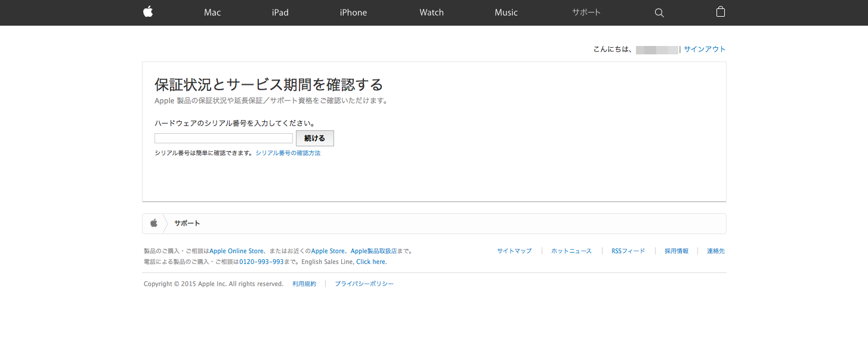
Task: Open the English Sales Line Click here link
Action: click(371, 262)
